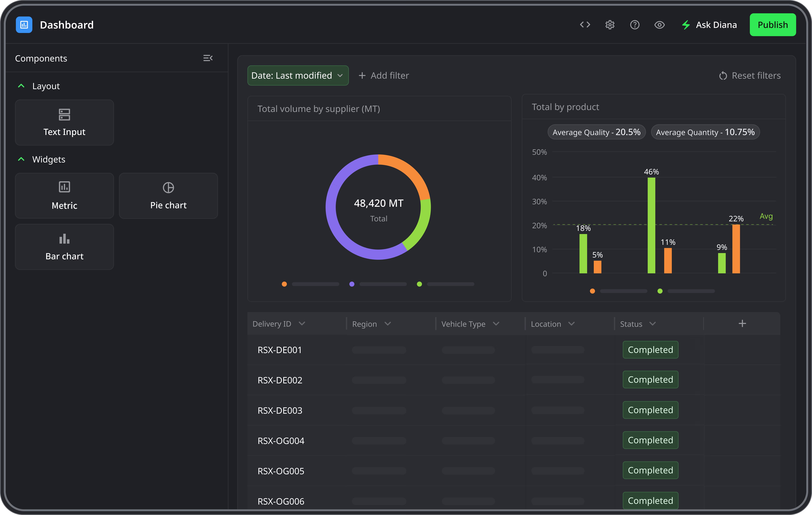Open the code view icon
Screen dimensions: 812x515
click(x=585, y=25)
